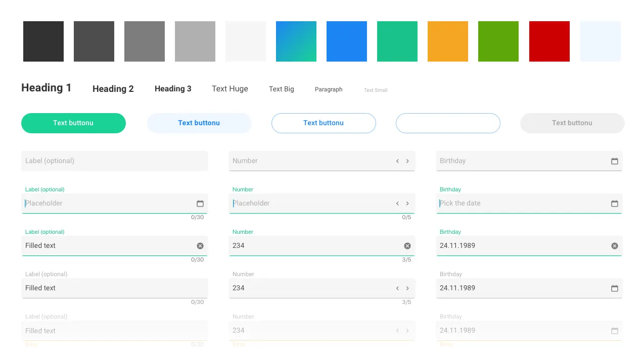Click calendar icon in unfocused gray-labeled 24.11.1989 field

(615, 288)
